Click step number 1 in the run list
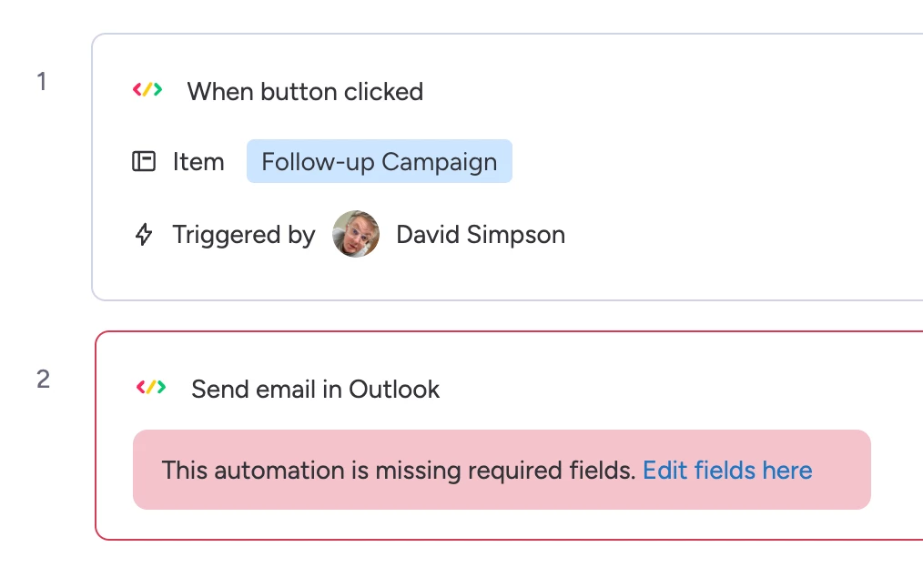 [42, 82]
